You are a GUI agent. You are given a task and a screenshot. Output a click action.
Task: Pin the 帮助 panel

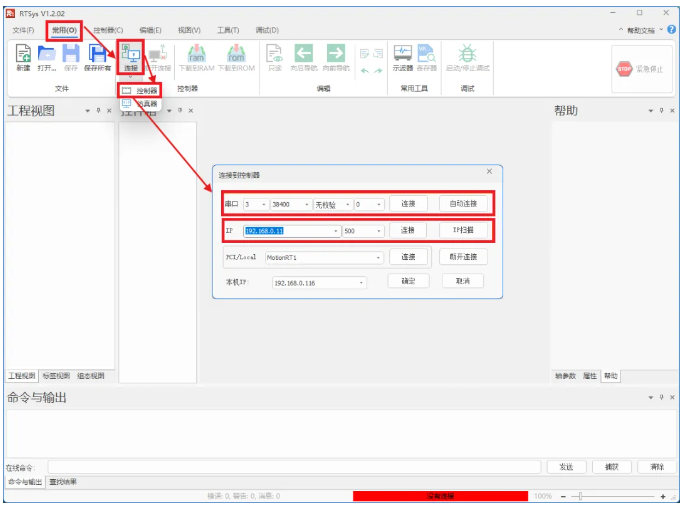(662, 111)
